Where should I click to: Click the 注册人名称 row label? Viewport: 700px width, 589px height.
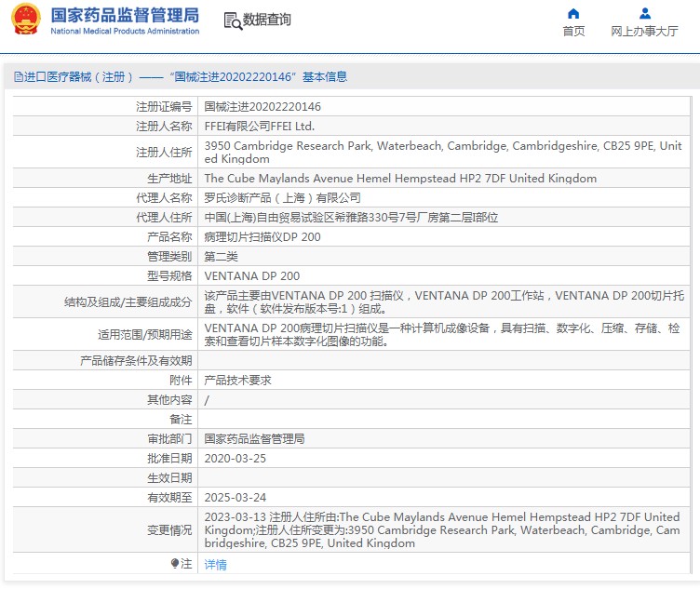tap(164, 127)
